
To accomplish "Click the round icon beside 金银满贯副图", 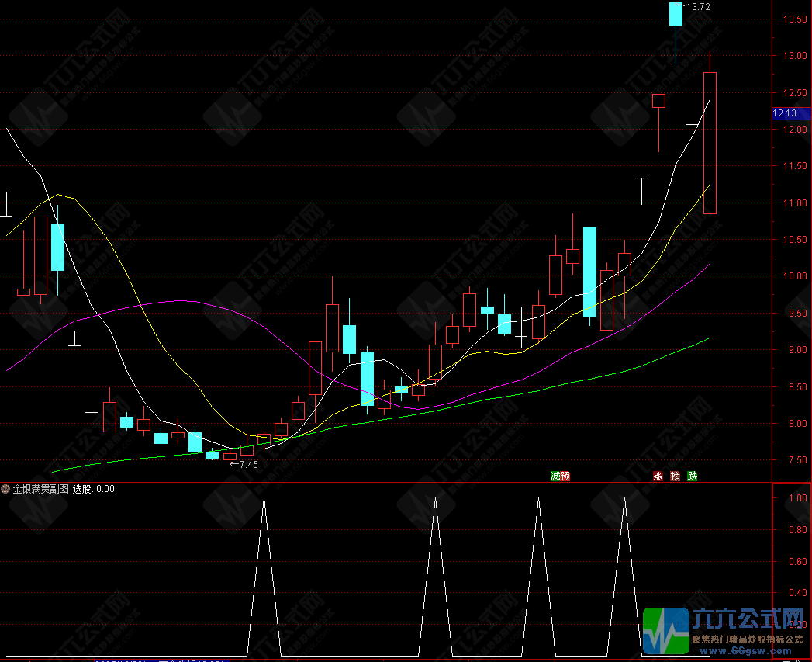I will tap(6, 489).
